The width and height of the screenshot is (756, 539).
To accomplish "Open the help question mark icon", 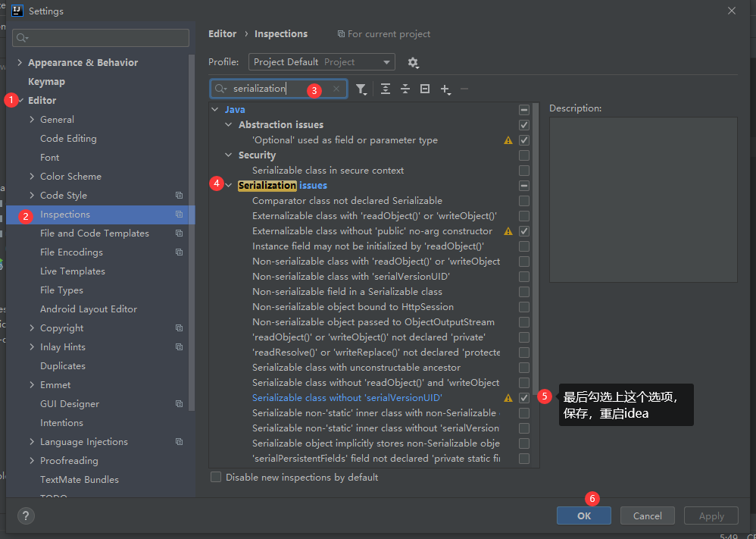I will click(26, 516).
